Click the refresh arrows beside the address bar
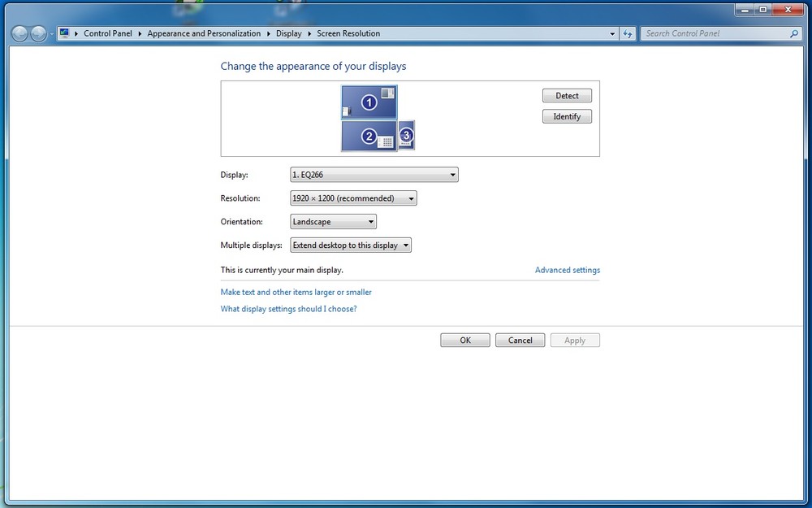This screenshot has height=508, width=812. click(628, 33)
